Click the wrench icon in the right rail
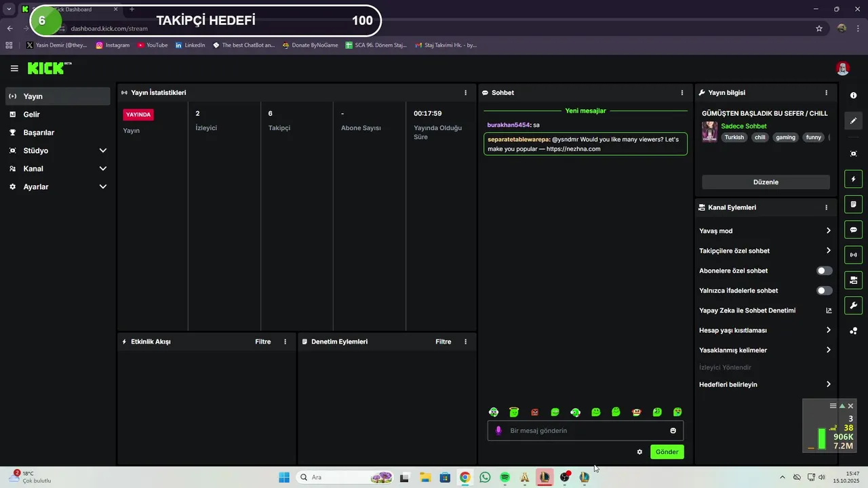The image size is (868, 488). (853, 306)
